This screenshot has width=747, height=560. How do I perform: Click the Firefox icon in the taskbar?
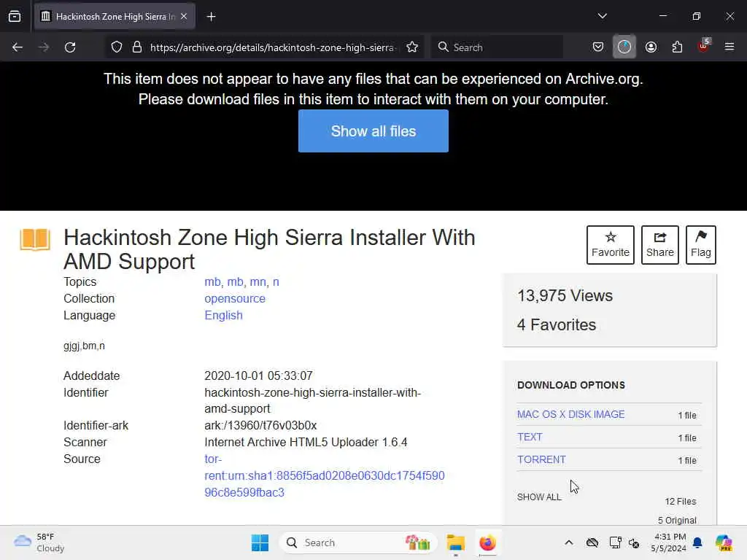pos(487,542)
